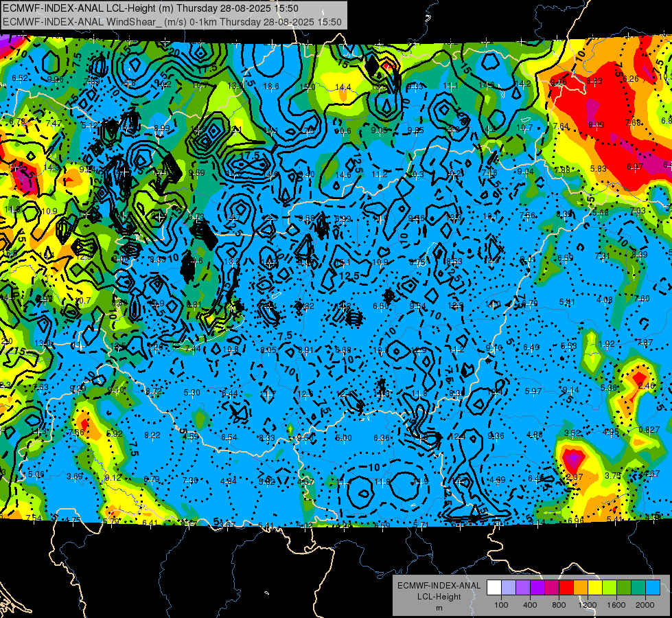Click the 800 legend scale label
This screenshot has height=618, width=672.
tap(559, 605)
